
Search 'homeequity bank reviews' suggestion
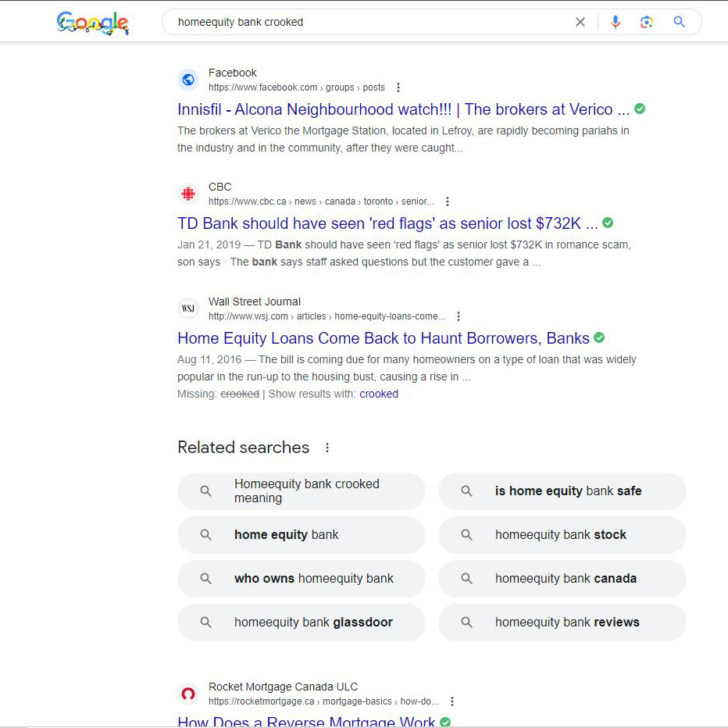click(562, 622)
